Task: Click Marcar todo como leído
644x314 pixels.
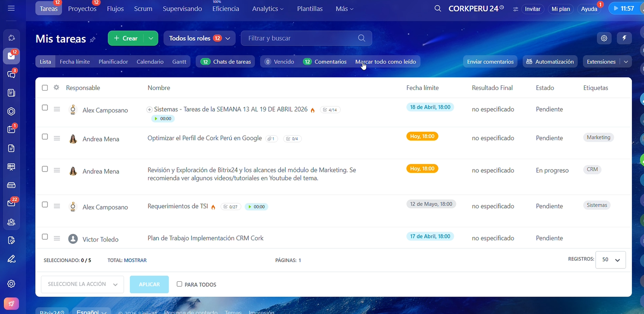Action: [x=386, y=62]
